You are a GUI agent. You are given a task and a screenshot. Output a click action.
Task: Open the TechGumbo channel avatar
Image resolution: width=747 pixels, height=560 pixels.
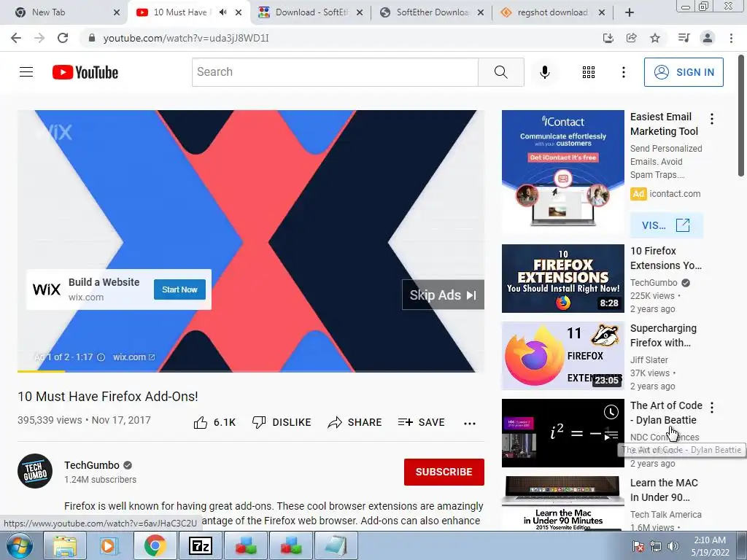pyautogui.click(x=35, y=471)
